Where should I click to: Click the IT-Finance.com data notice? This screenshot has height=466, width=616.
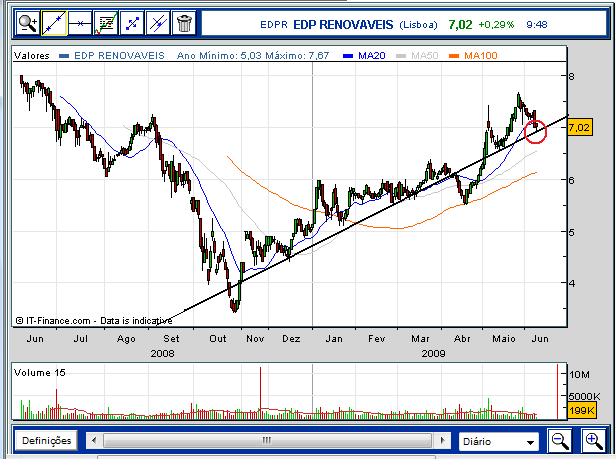(x=94, y=321)
